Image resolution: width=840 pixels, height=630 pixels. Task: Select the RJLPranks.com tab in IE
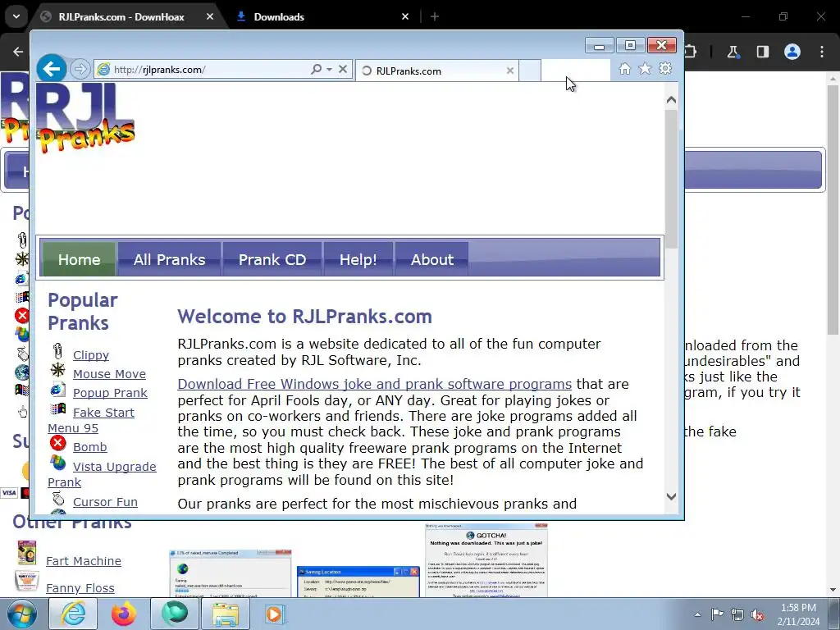436,71
